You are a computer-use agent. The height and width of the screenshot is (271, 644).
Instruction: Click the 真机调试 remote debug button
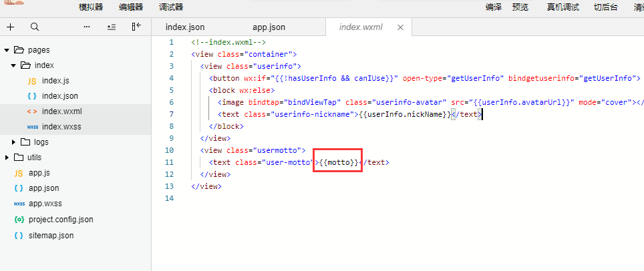(x=562, y=7)
